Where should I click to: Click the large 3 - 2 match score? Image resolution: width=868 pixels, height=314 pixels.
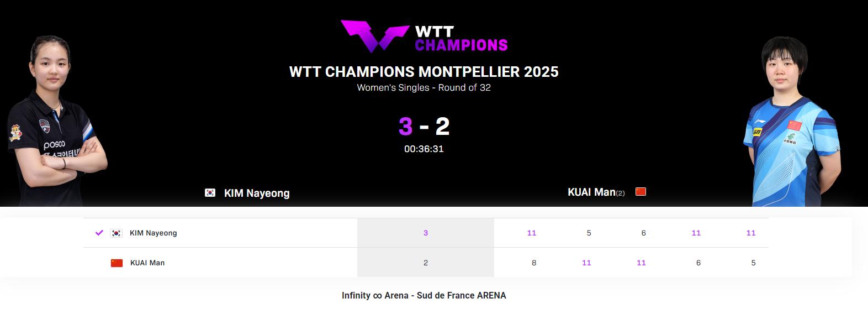click(x=424, y=127)
